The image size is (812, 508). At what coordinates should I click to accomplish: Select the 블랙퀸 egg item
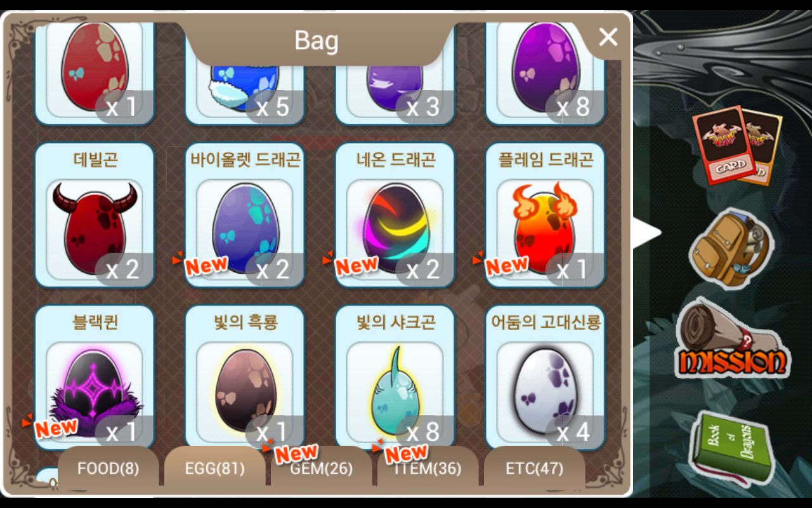(x=95, y=378)
